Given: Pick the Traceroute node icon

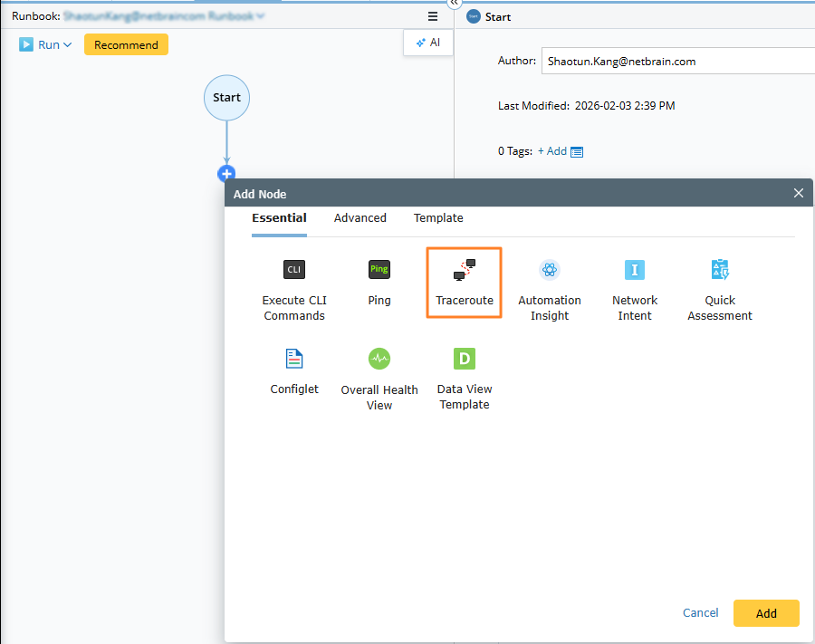Looking at the screenshot, I should pyautogui.click(x=465, y=269).
